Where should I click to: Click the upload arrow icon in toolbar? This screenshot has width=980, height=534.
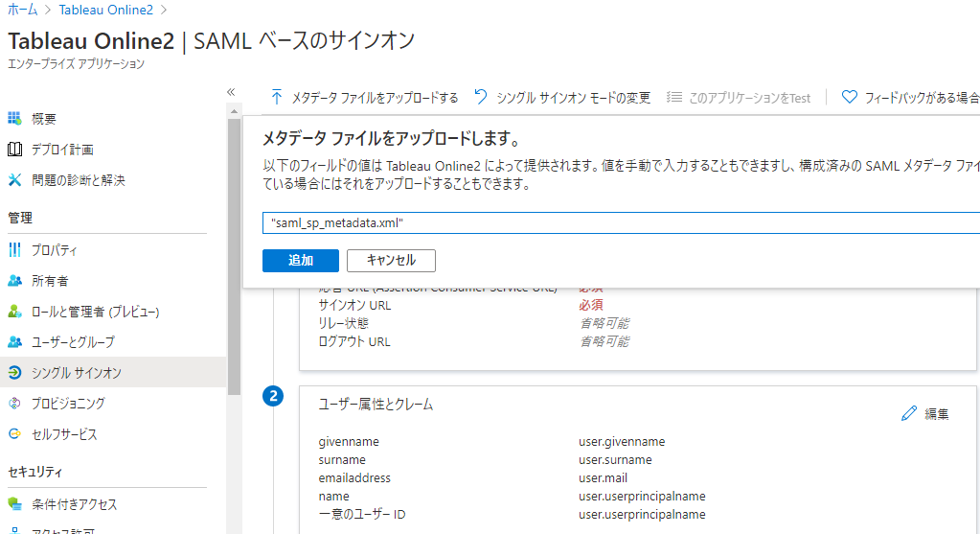(x=276, y=97)
